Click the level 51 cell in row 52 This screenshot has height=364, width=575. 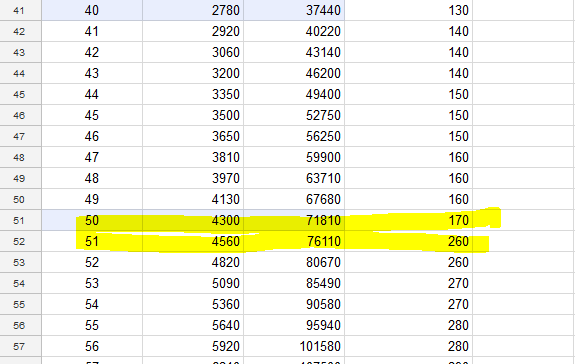92,241
